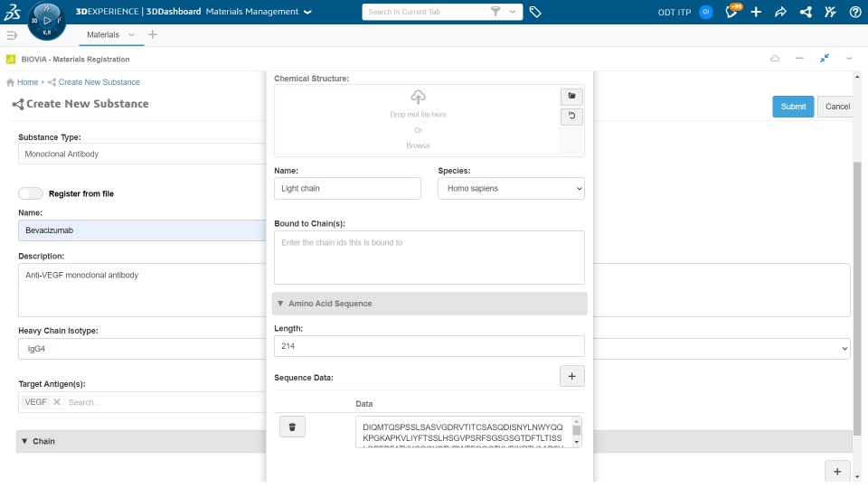Toggle the left sidebar menu icon
The image size is (868, 488).
click(12, 35)
